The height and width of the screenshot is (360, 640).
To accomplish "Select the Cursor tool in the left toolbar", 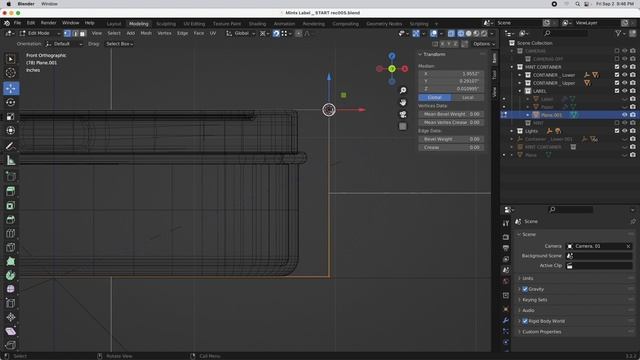I will (x=11, y=73).
